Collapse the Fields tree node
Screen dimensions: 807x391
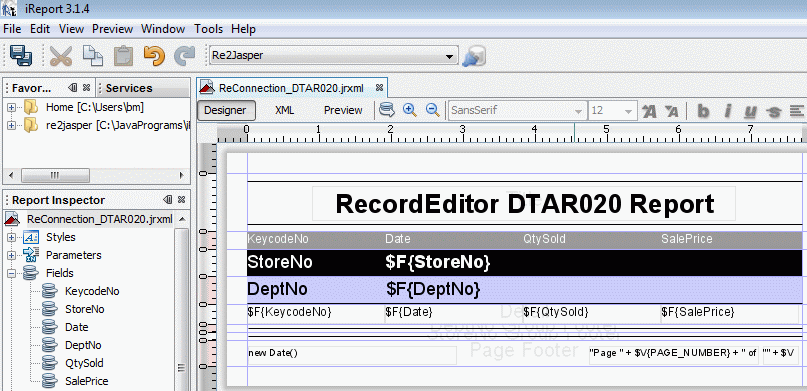point(11,273)
